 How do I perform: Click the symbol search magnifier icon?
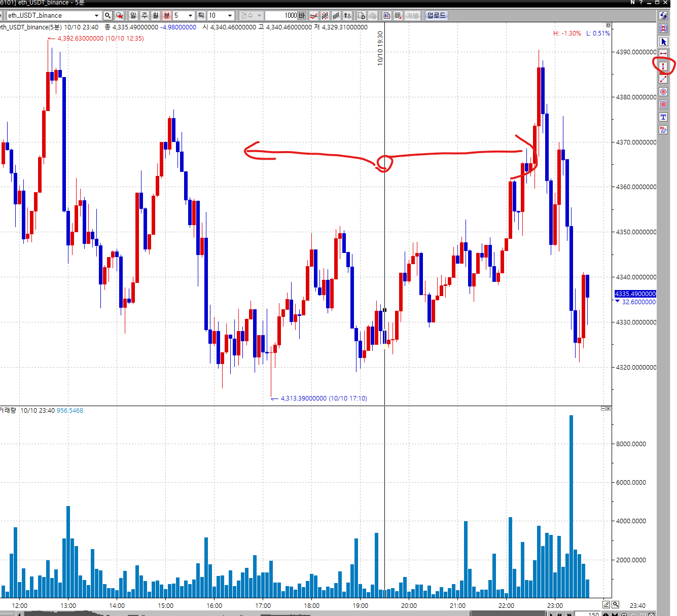(x=108, y=16)
